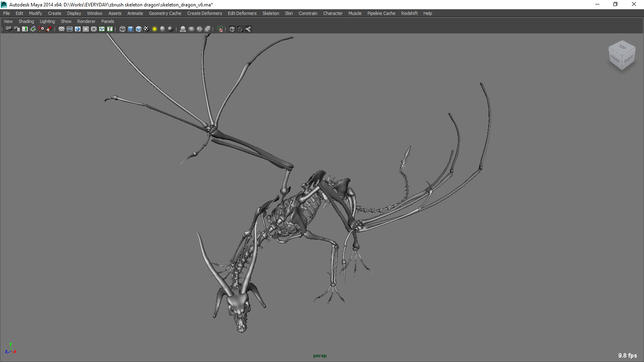
Task: Select the camera selection icon in viewport toolbar
Action: tap(8, 29)
